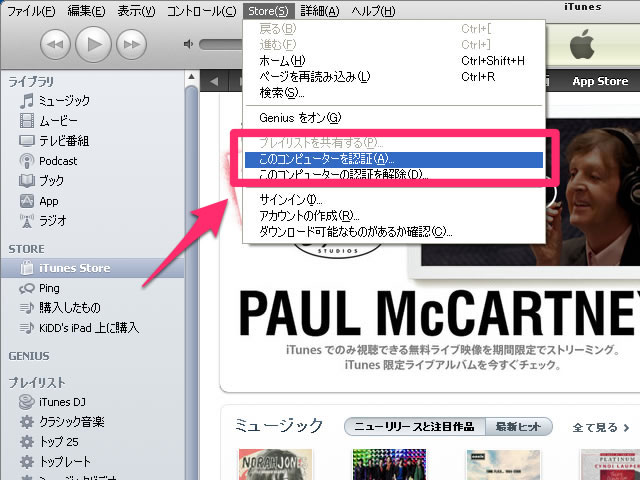
Task: Click the store back navigation arrow
Action: 214,81
